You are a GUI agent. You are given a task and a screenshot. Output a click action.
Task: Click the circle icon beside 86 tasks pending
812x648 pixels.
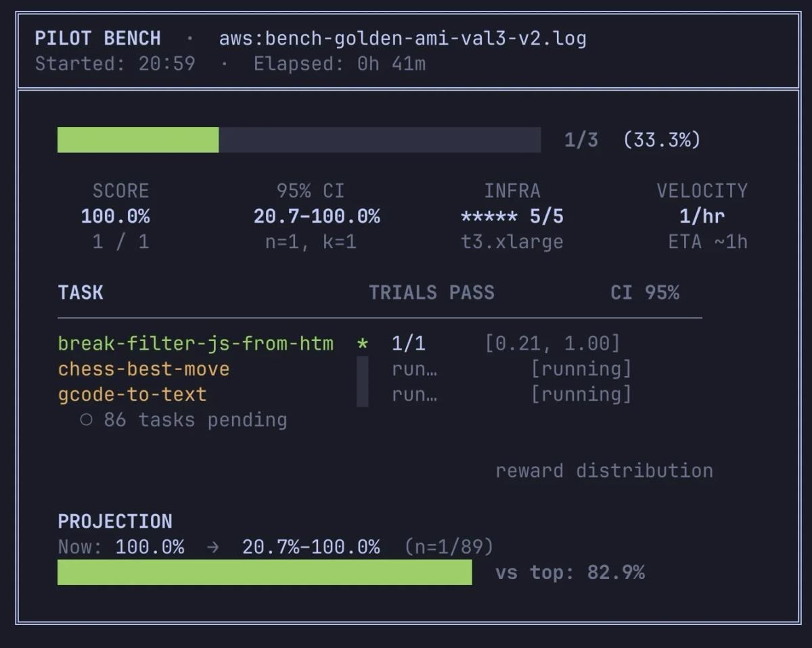point(86,420)
